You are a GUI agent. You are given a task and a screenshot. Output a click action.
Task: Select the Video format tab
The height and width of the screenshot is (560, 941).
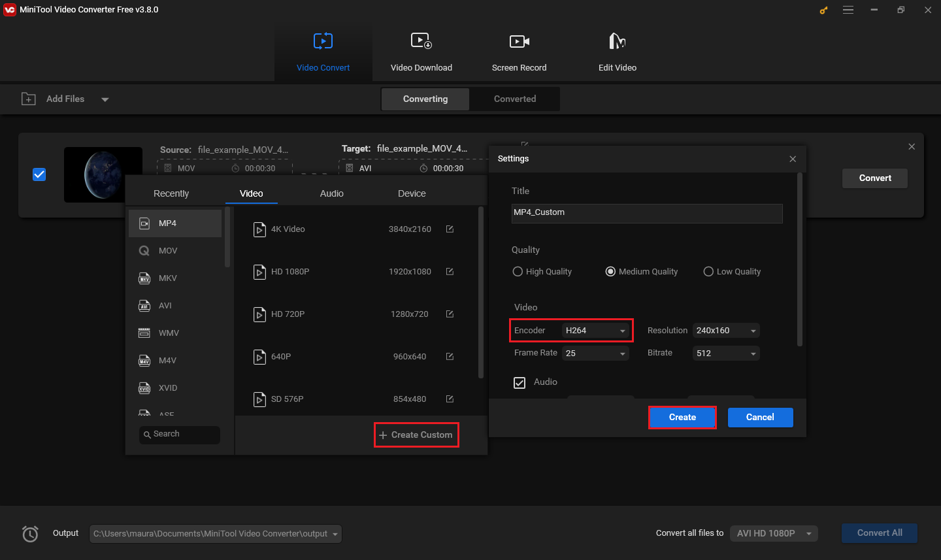252,193
